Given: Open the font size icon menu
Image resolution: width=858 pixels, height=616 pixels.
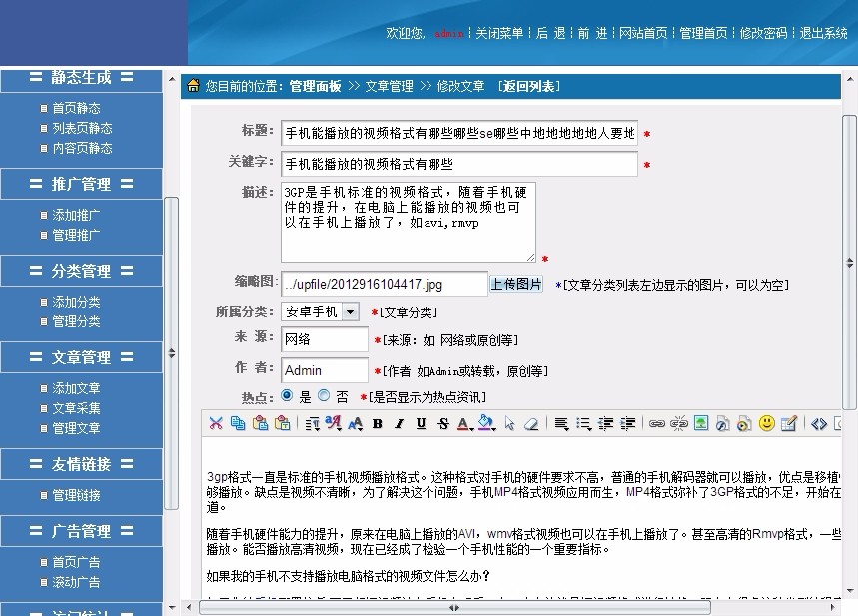Looking at the screenshot, I should [356, 424].
